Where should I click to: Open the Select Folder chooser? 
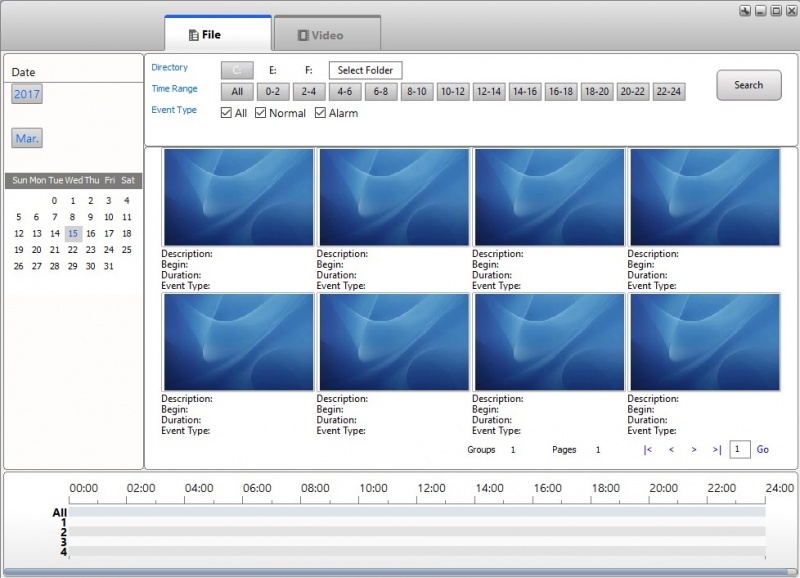pyautogui.click(x=366, y=70)
